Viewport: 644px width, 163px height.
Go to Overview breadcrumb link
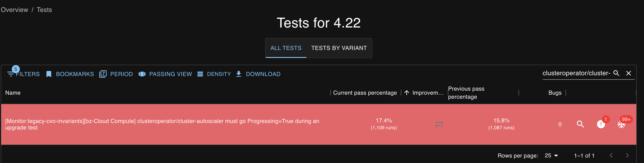coord(15,10)
